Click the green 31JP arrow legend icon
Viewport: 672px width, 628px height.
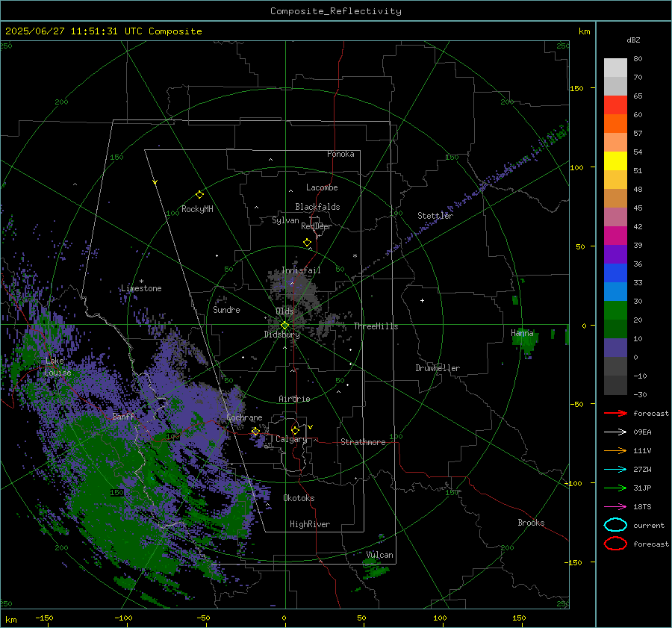[x=615, y=488]
